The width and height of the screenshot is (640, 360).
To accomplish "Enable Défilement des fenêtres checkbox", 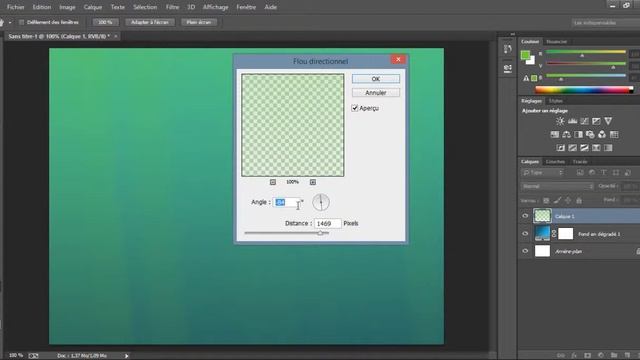I will coord(22,22).
